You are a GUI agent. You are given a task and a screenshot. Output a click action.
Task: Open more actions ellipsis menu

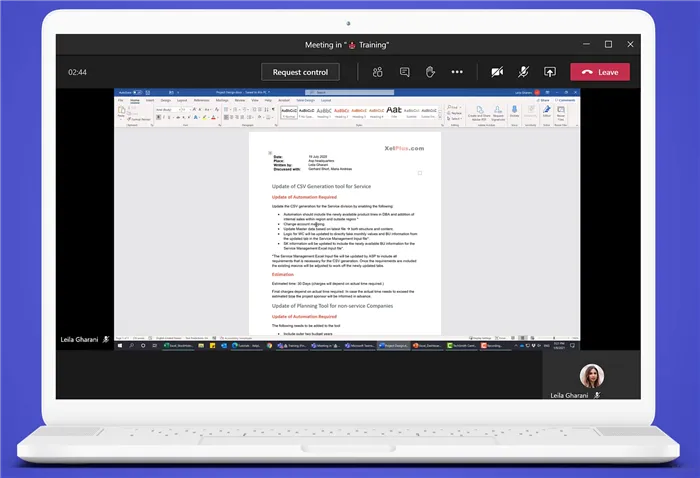[x=457, y=72]
